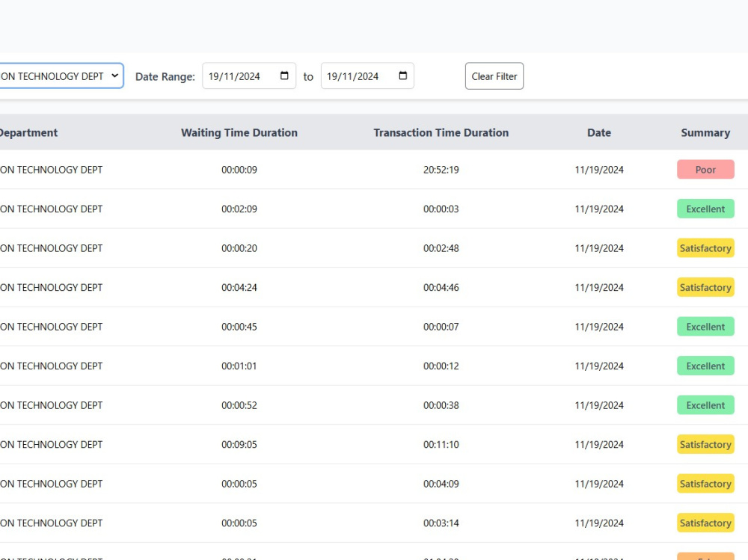This screenshot has width=748, height=560.
Task: Click Satisfactory badge in 00:03:14 row
Action: [705, 523]
